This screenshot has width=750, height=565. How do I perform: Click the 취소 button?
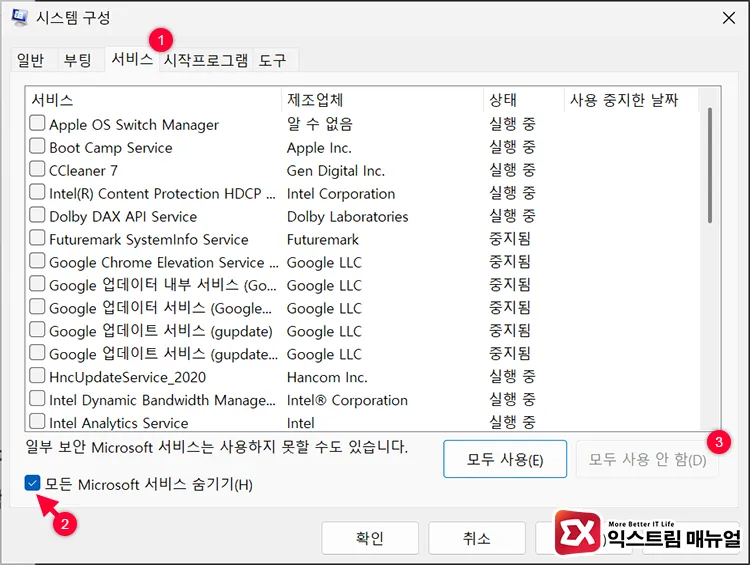(x=477, y=538)
